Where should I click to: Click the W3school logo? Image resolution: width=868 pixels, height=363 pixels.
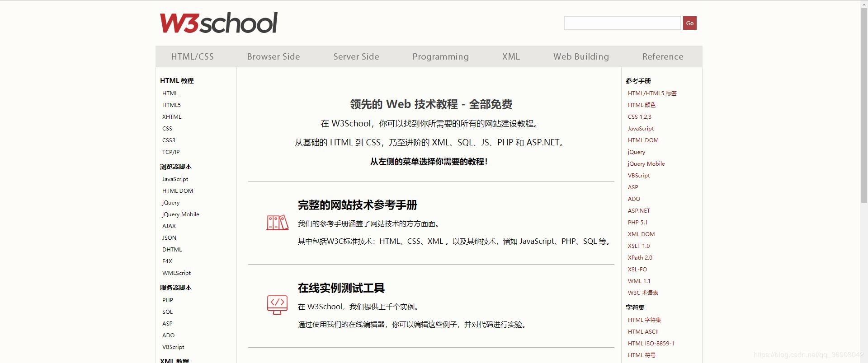(219, 23)
